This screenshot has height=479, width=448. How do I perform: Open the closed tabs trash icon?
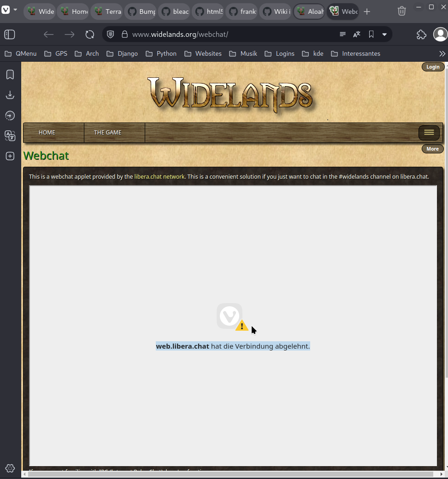tap(401, 12)
